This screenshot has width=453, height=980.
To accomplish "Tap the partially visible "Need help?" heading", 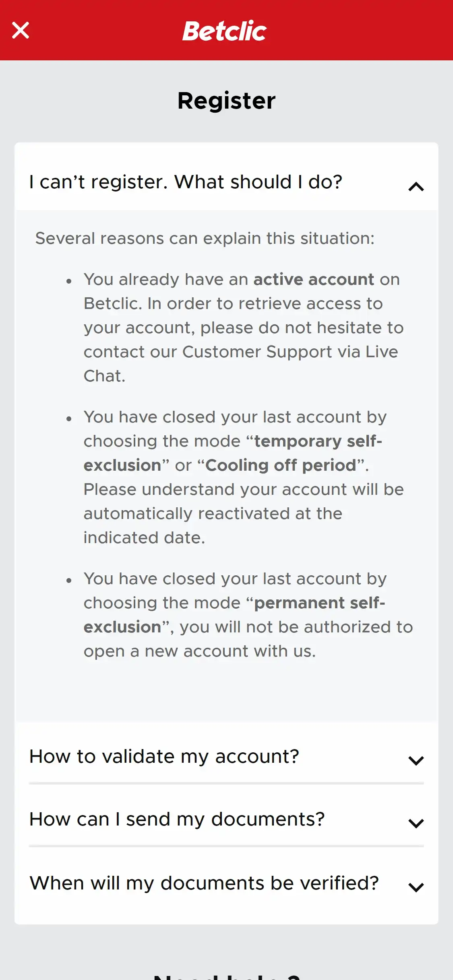I will pos(226,975).
